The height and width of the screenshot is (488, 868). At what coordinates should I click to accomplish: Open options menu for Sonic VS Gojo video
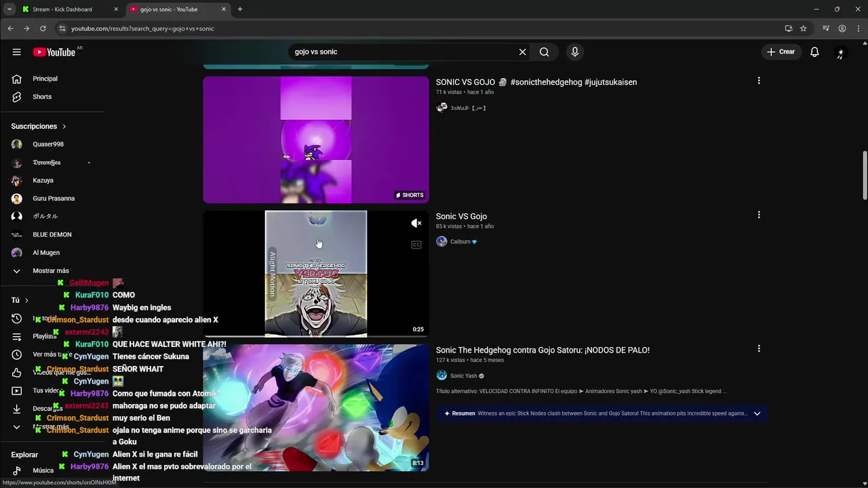759,215
